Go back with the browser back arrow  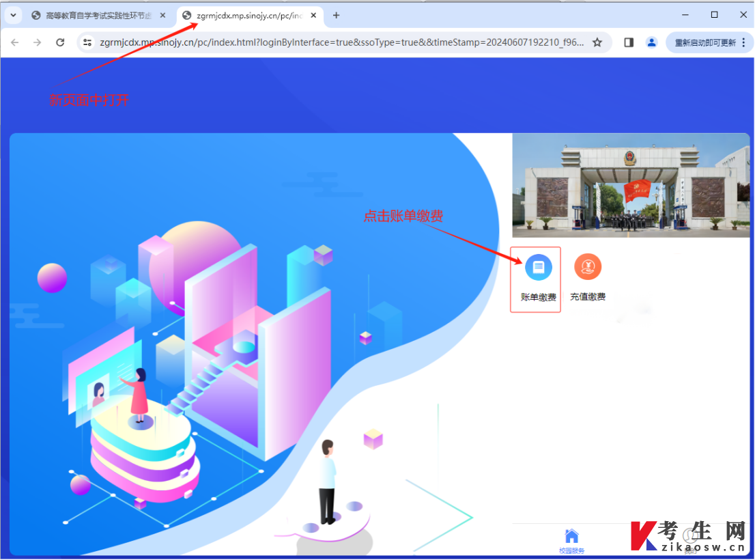[15, 42]
